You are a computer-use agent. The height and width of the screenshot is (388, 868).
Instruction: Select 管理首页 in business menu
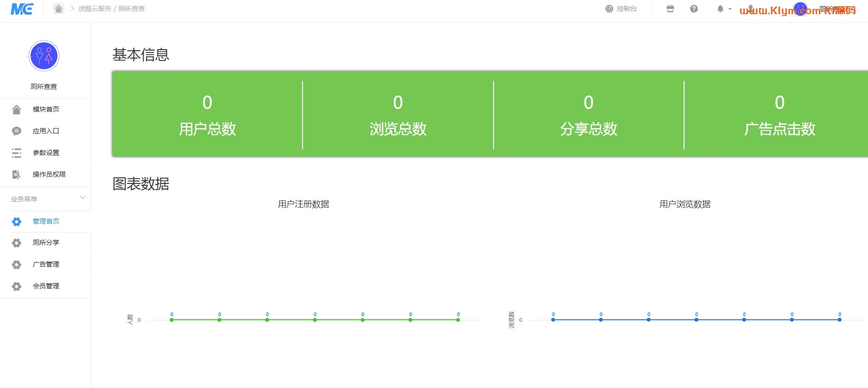pyautogui.click(x=46, y=221)
